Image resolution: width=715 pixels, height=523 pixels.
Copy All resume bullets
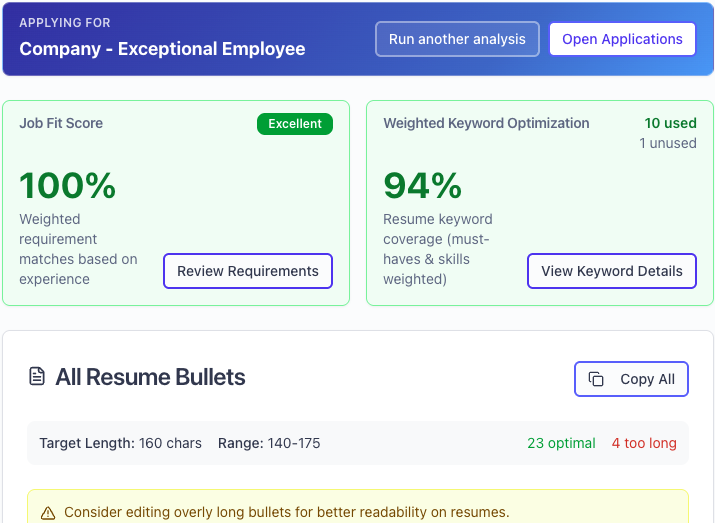coord(631,379)
